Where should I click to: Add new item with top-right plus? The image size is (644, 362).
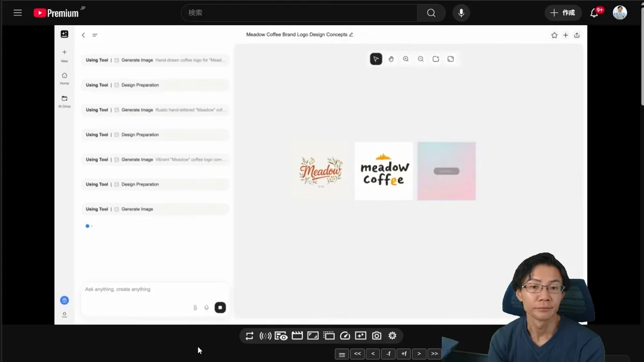pos(566,35)
